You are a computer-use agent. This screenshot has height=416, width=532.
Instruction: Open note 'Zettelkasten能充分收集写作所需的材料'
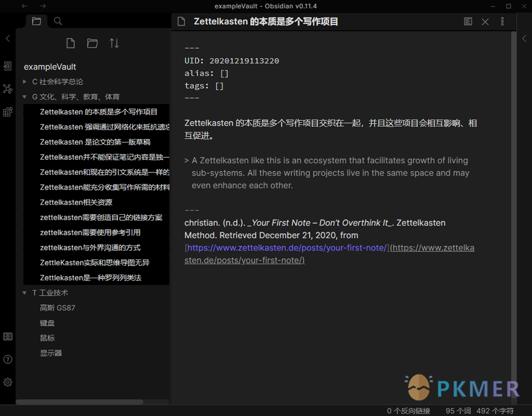tap(96, 187)
